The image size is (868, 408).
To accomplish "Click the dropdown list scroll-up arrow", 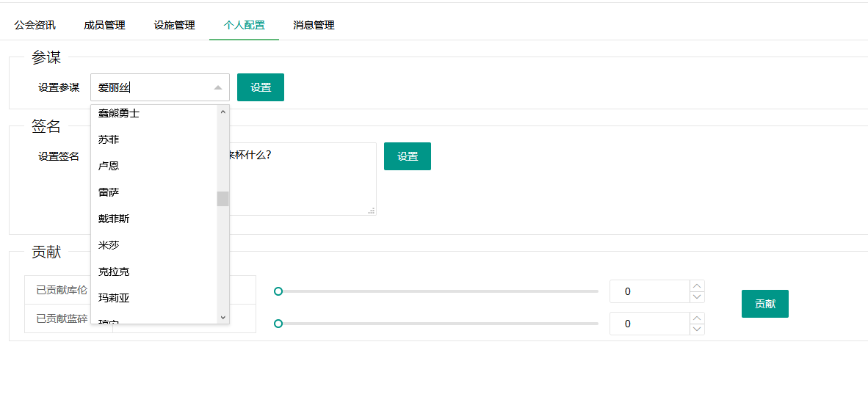I will click(x=223, y=111).
